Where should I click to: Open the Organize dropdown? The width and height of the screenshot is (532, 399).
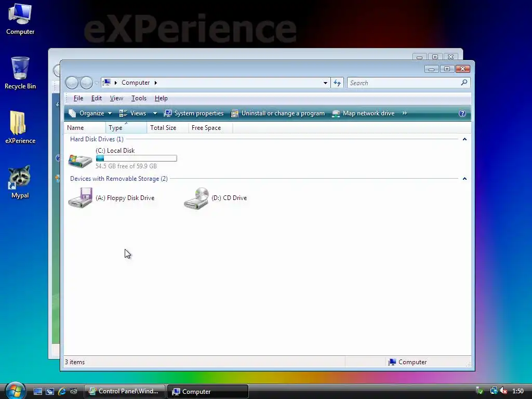point(90,113)
